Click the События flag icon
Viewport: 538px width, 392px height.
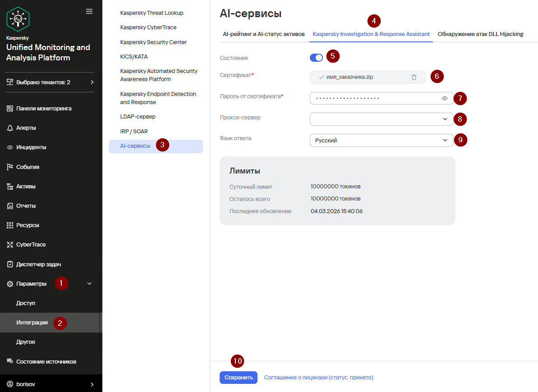click(x=10, y=167)
